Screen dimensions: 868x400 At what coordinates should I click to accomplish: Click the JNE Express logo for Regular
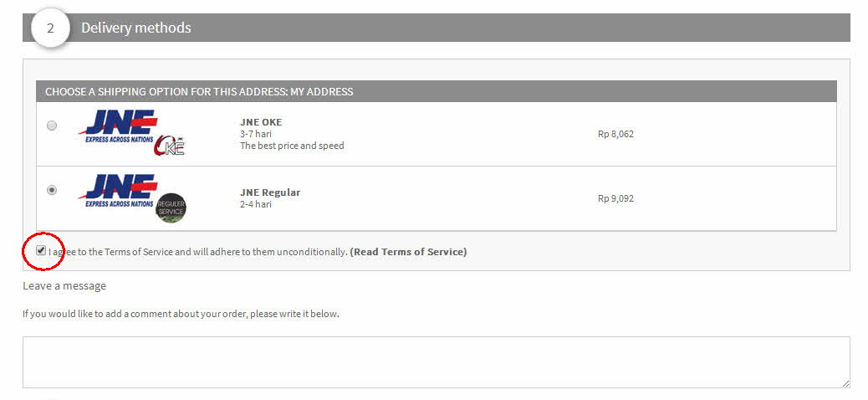[x=117, y=191]
